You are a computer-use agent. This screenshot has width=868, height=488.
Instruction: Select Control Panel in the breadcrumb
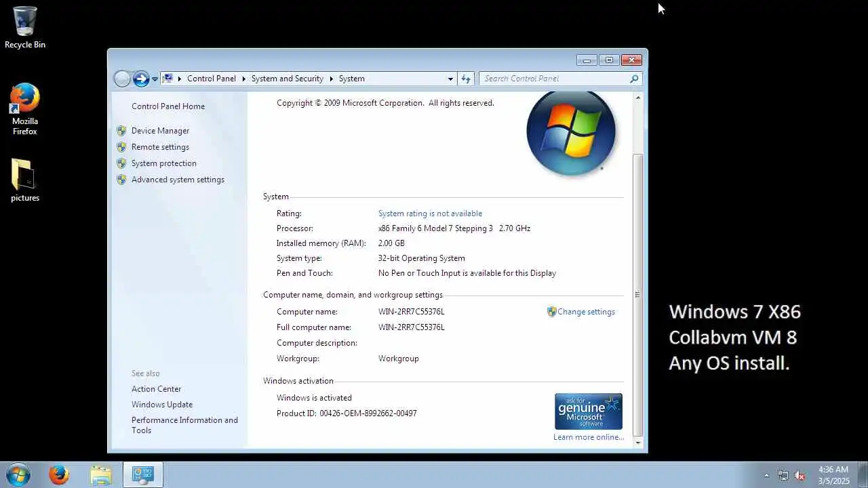coord(212,79)
